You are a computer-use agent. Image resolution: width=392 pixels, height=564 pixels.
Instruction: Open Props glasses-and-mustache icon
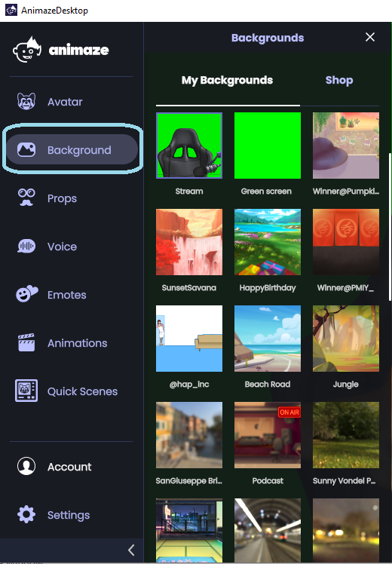pos(26,198)
